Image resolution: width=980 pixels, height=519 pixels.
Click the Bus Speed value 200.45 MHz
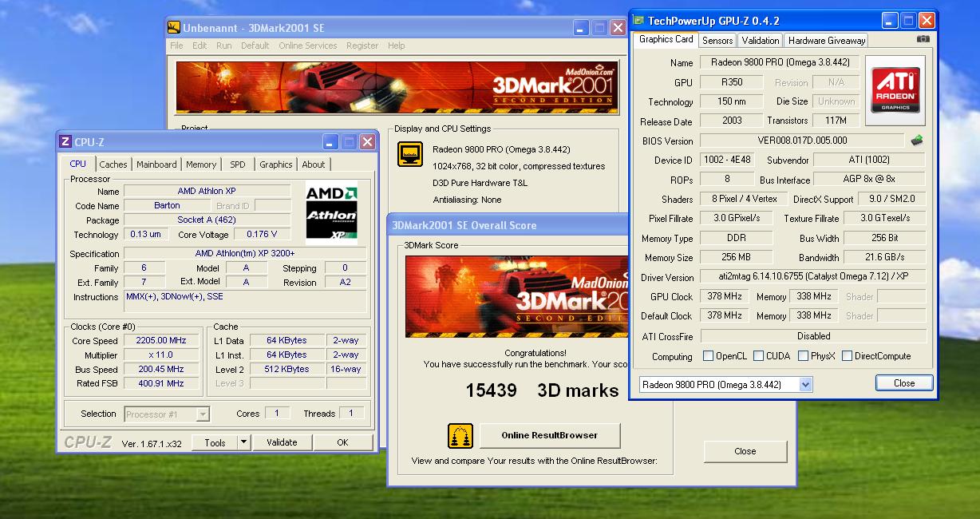(161, 370)
